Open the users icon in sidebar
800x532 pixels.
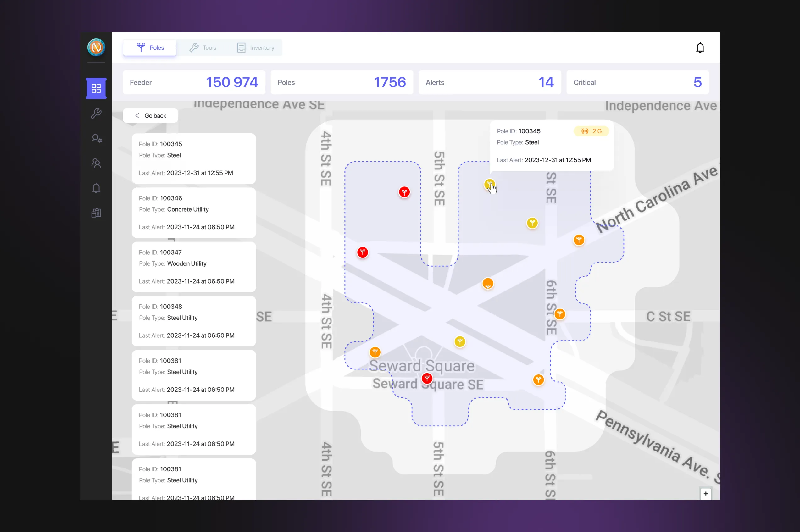96,163
